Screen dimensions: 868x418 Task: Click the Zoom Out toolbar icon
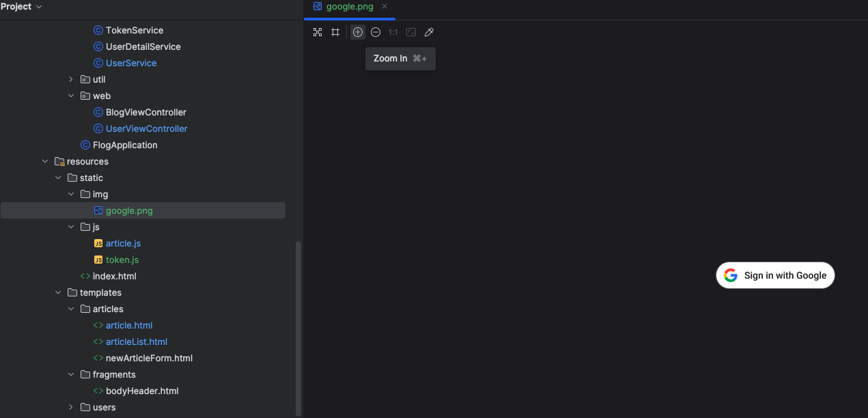tap(376, 32)
